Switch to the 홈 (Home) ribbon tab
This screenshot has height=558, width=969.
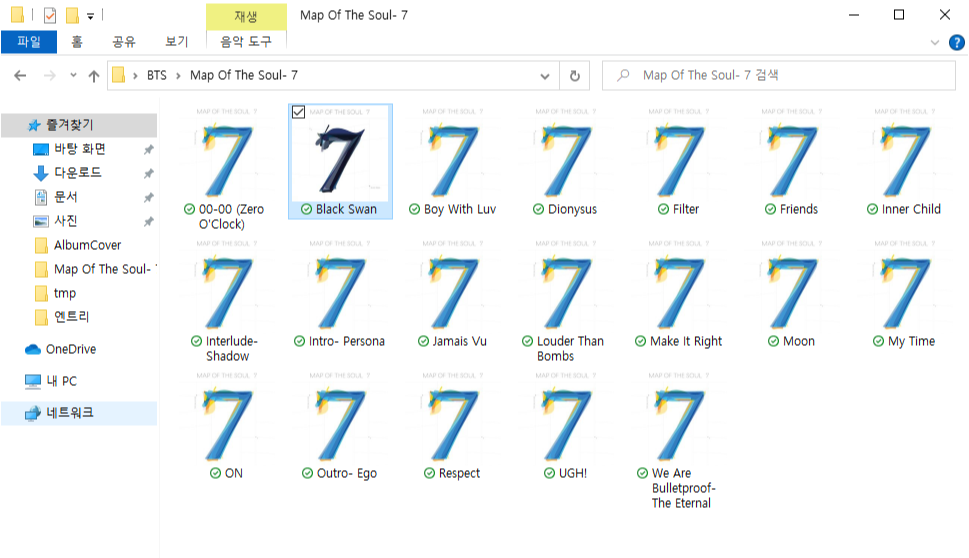[77, 41]
